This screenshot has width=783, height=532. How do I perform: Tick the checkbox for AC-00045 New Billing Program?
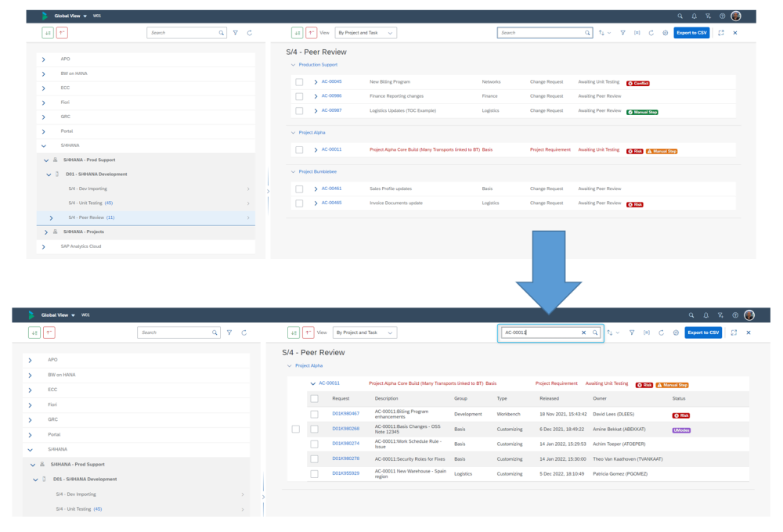[299, 82]
